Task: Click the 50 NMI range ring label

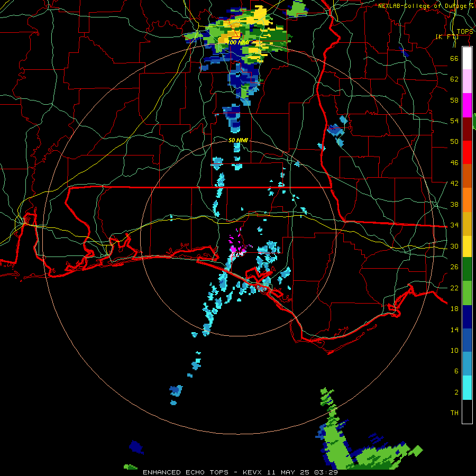Action: [238, 140]
